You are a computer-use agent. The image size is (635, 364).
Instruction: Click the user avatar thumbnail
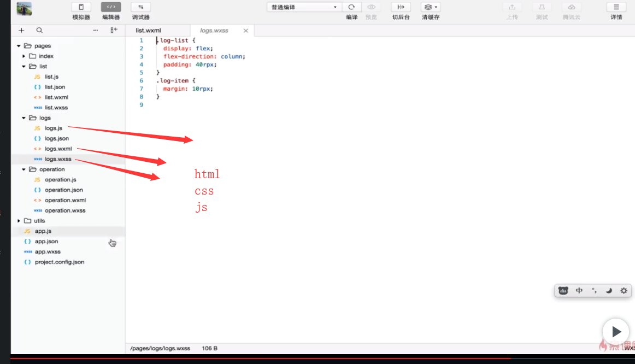pos(24,9)
